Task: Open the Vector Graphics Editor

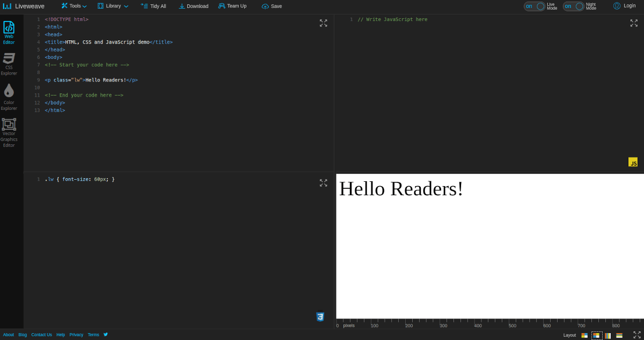Action: point(9,132)
